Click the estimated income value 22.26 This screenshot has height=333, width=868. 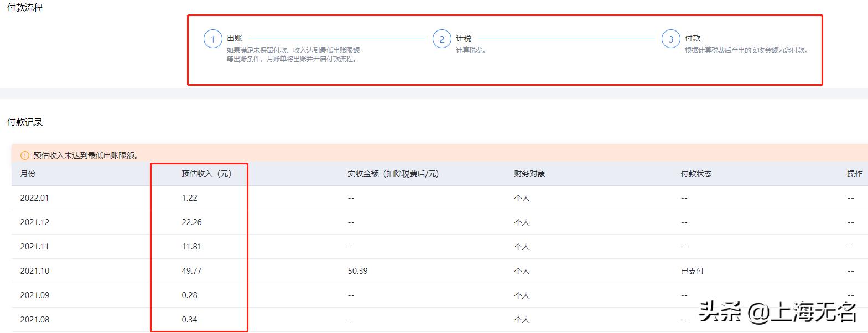[191, 222]
